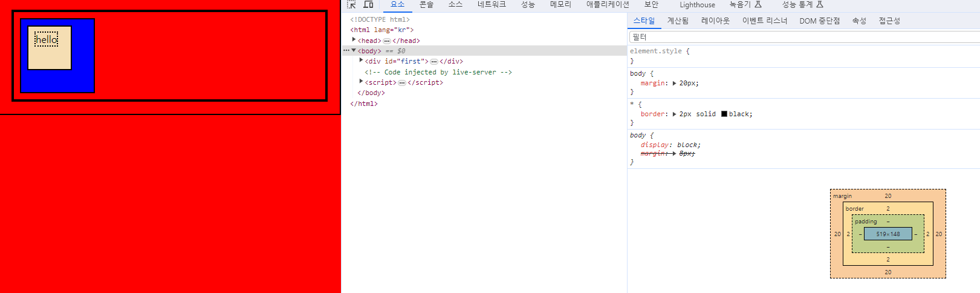Open the 성능 tab
The height and width of the screenshot is (293, 980).
(x=528, y=4)
